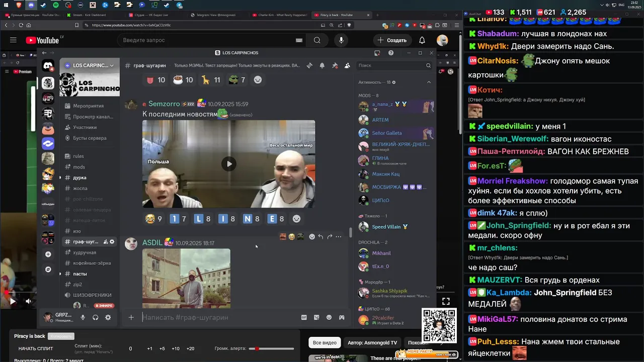Toggle laughing emoji reaction with count 9
This screenshot has height=362, width=644.
coord(153,219)
